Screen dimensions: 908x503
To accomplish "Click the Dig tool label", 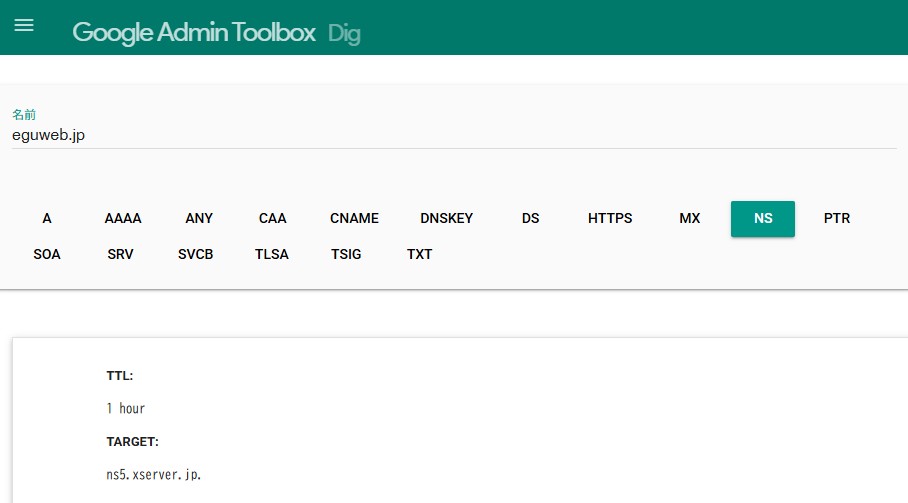I will coord(344,34).
